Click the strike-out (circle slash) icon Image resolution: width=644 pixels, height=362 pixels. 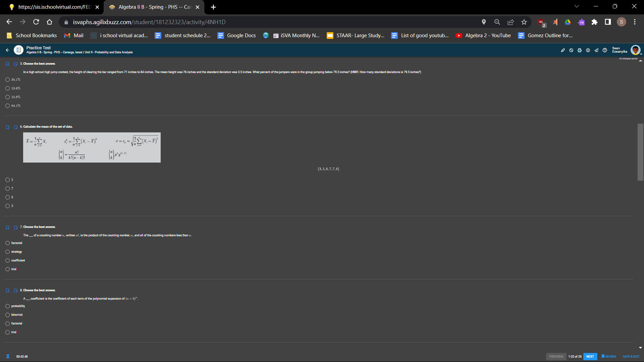pos(571,50)
